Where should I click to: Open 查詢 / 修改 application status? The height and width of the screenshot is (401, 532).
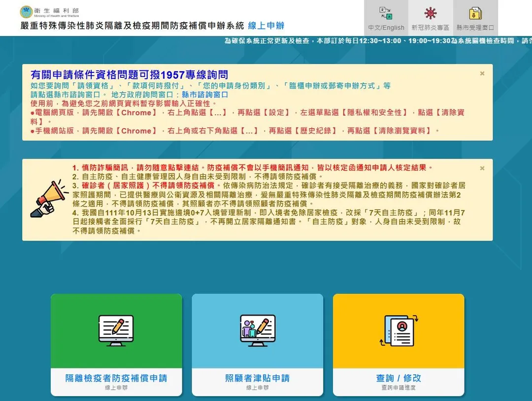pyautogui.click(x=399, y=378)
